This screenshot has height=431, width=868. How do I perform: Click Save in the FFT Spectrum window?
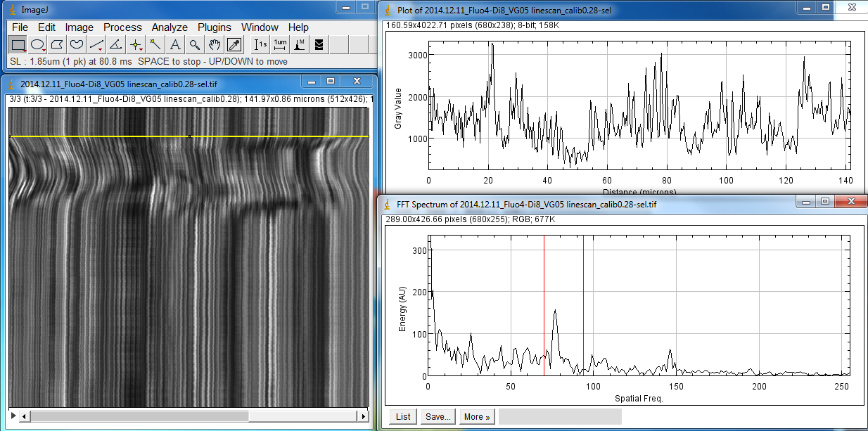[438, 416]
